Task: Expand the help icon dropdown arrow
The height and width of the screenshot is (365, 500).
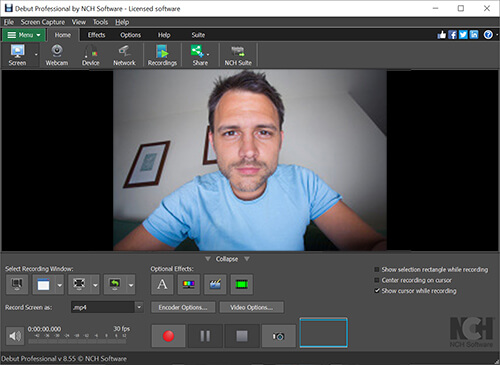Action: tap(497, 35)
